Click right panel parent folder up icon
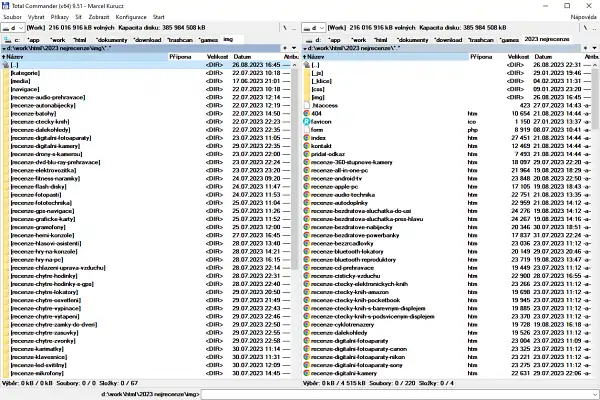The width and height of the screenshot is (600, 400). [x=306, y=65]
